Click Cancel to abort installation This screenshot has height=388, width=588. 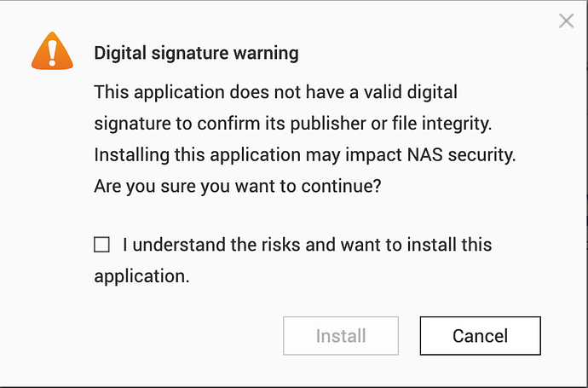pos(480,336)
